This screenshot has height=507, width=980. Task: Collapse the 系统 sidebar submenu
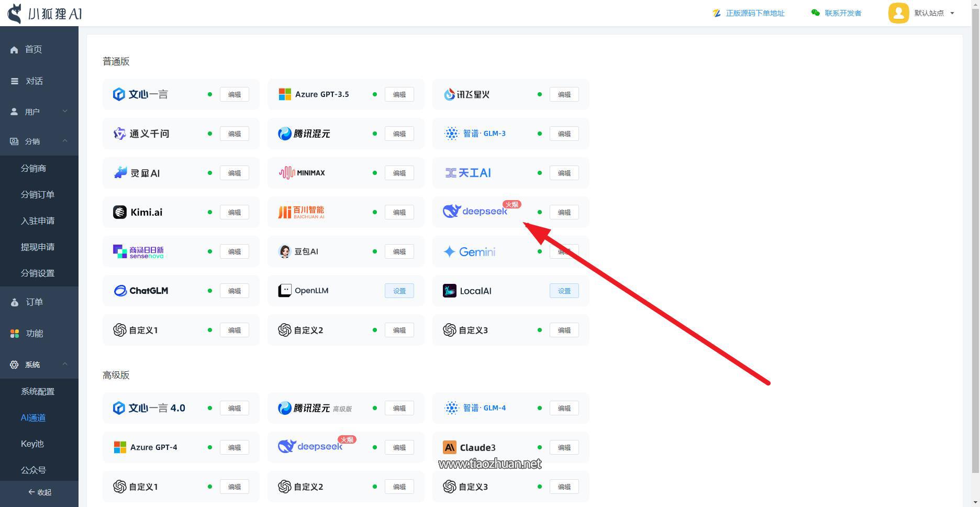(x=39, y=364)
